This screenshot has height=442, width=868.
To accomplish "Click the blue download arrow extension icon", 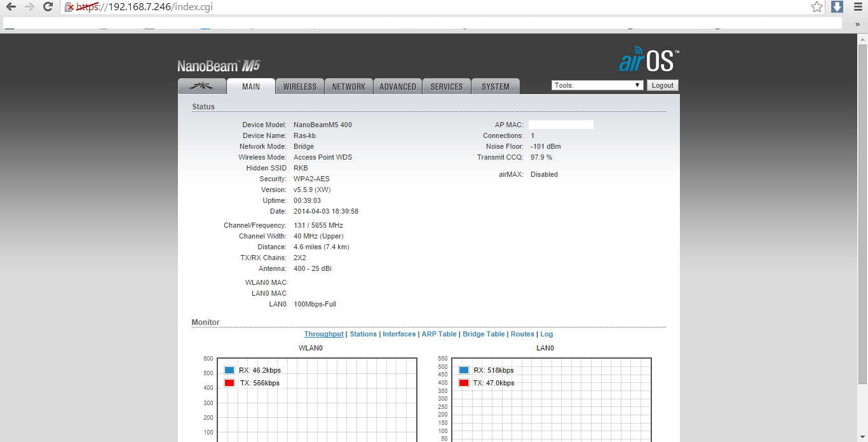I will [x=837, y=7].
